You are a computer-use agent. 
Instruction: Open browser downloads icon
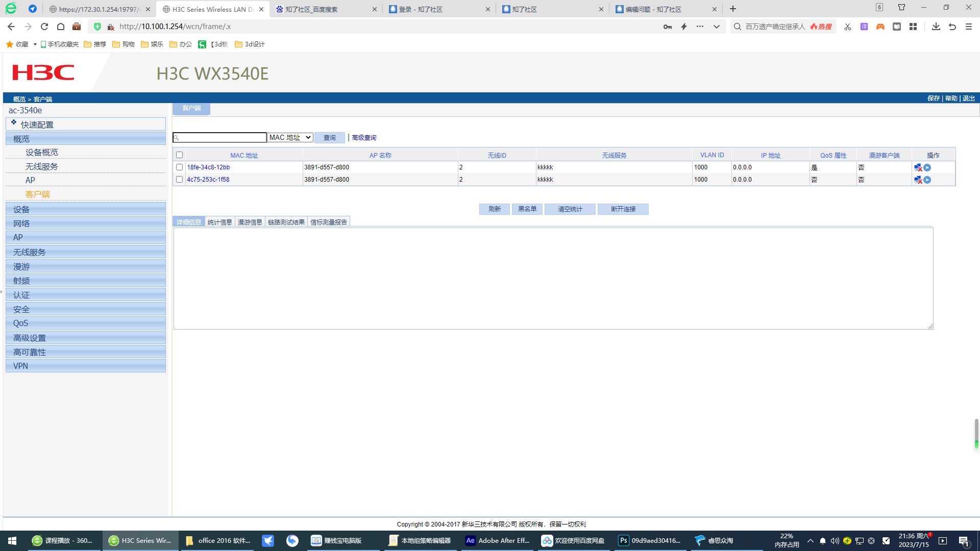click(936, 27)
